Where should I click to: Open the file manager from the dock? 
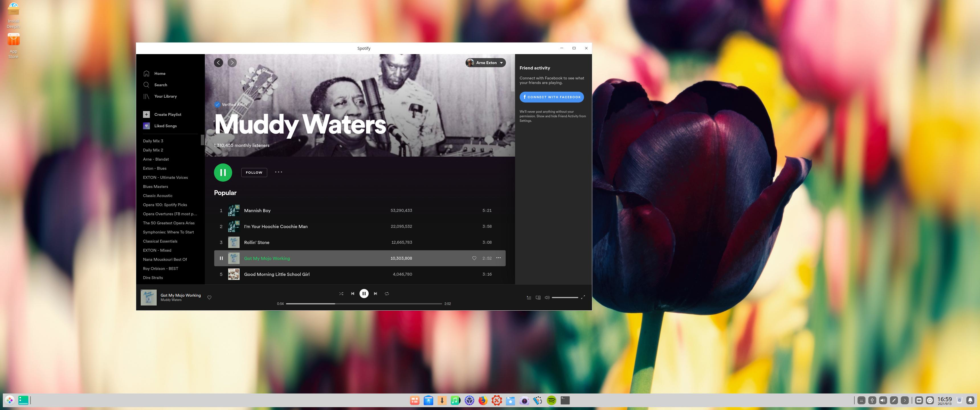click(510, 401)
